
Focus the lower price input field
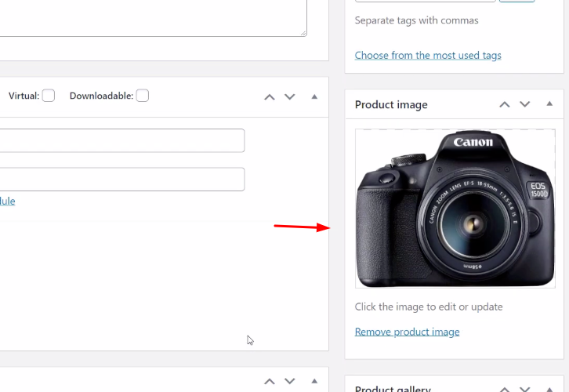pos(122,180)
